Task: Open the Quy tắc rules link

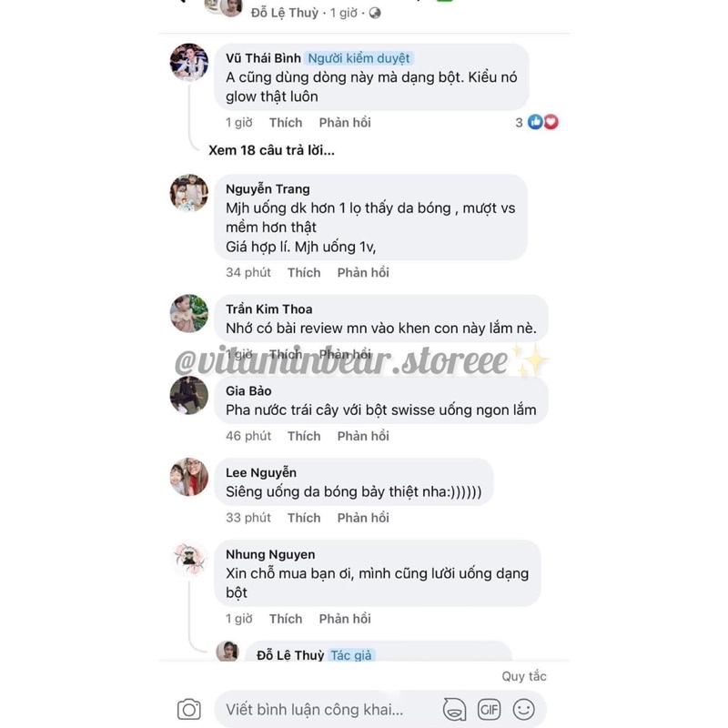Action: click(x=524, y=676)
